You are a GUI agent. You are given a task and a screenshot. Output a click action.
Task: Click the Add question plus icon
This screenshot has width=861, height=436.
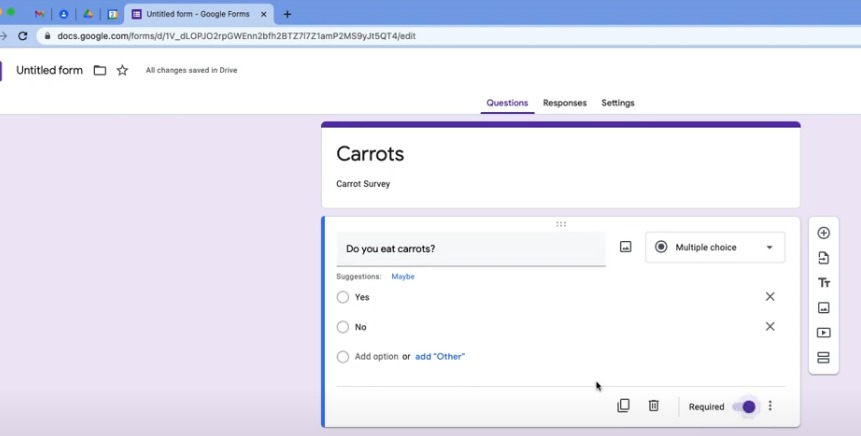click(x=823, y=233)
